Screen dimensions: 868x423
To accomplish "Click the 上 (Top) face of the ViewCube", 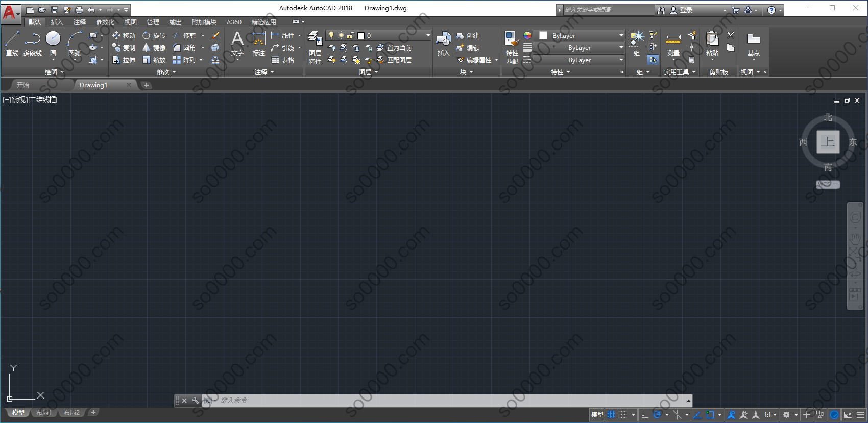I will coord(828,142).
